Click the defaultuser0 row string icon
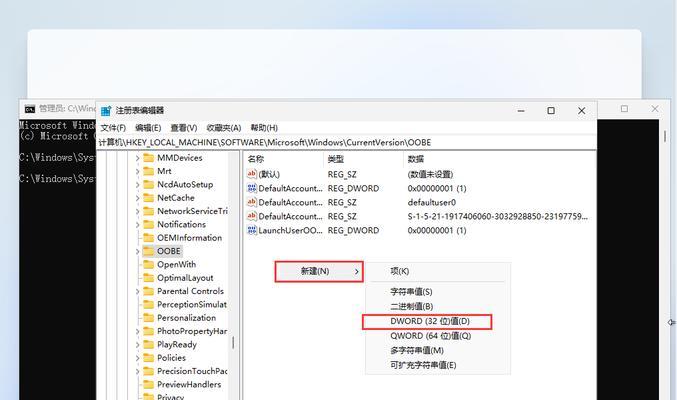Image resolution: width=677 pixels, height=400 pixels. (252, 202)
